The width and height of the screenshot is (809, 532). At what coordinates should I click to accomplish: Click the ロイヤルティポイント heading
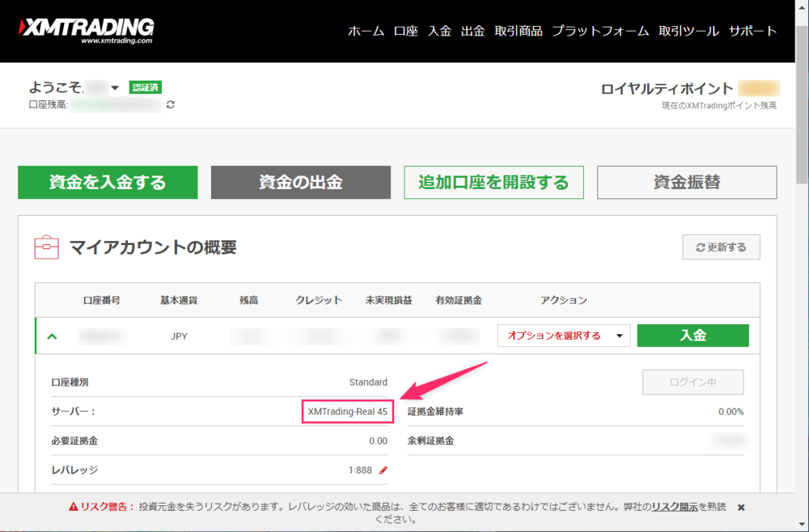667,89
